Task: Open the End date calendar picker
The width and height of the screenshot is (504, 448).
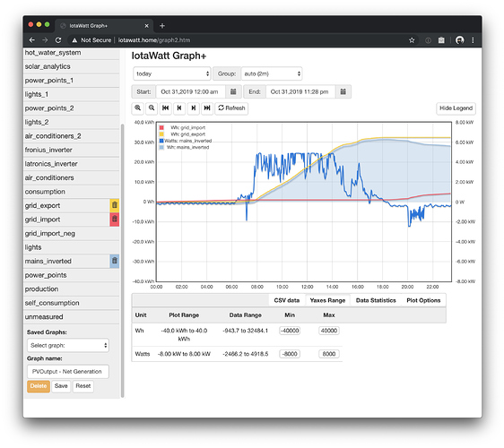Action: click(343, 92)
